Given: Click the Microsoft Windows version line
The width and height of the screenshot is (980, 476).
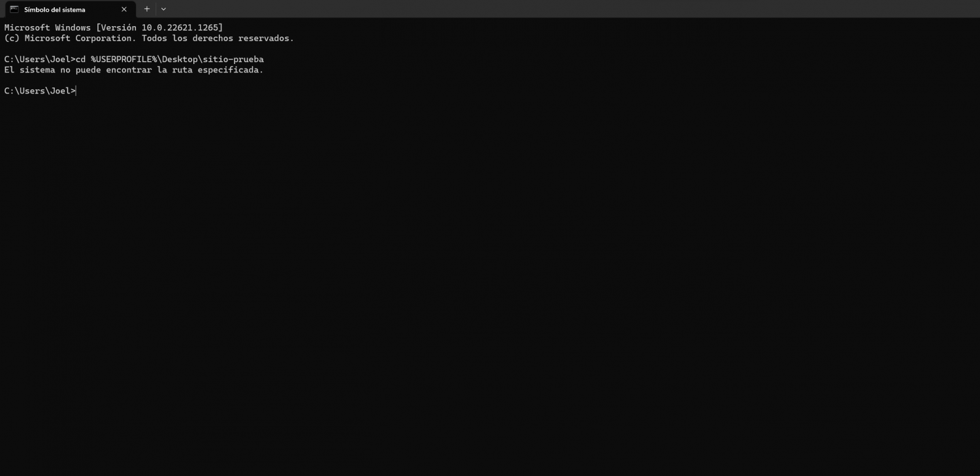Looking at the screenshot, I should pos(114,27).
